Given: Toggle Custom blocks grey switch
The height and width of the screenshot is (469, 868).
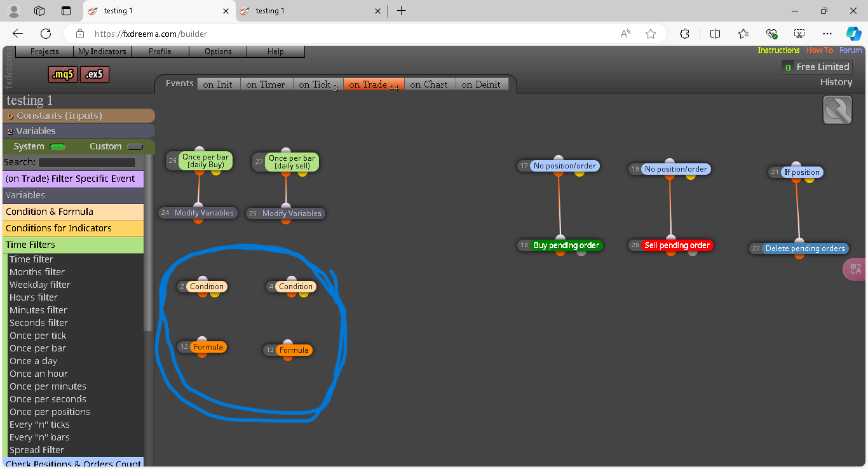Looking at the screenshot, I should [135, 147].
